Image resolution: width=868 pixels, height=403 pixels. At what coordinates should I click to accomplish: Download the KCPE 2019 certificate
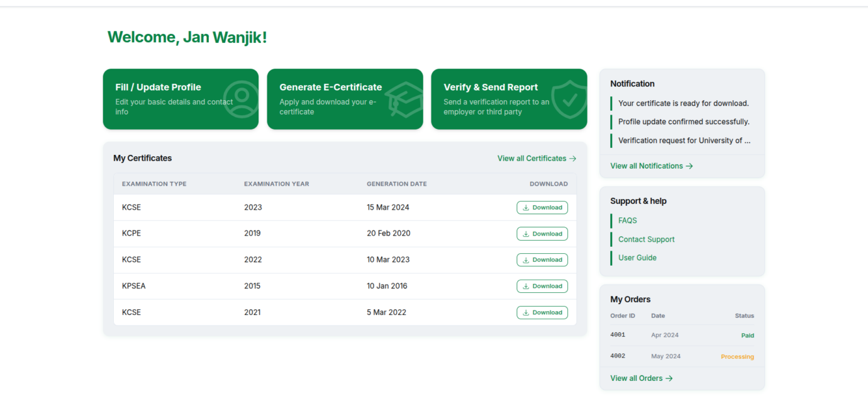pyautogui.click(x=542, y=234)
